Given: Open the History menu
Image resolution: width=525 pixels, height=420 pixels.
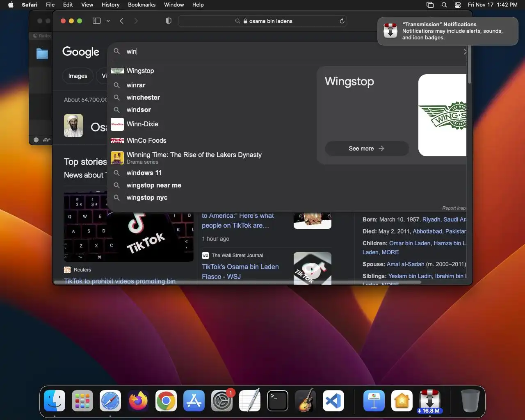Looking at the screenshot, I should pos(110,5).
